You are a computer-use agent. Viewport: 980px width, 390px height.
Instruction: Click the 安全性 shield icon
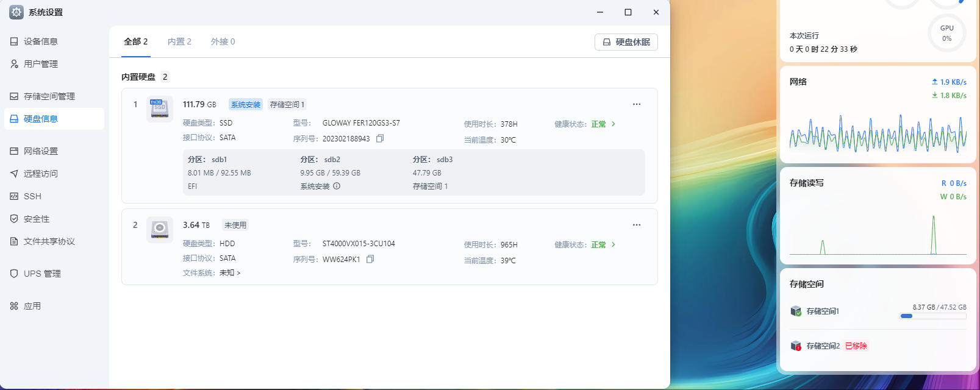point(14,219)
